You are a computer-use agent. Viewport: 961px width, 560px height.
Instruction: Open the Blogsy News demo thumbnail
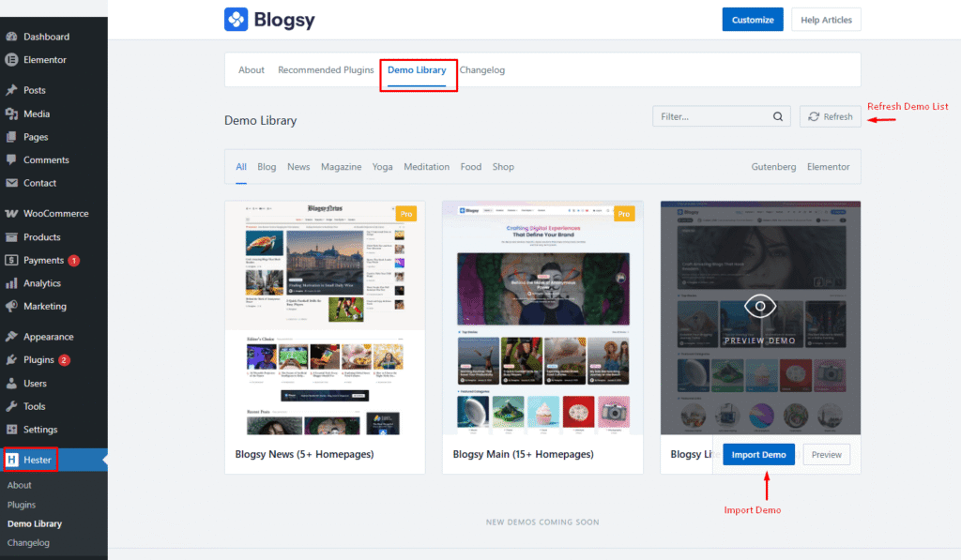pos(325,318)
